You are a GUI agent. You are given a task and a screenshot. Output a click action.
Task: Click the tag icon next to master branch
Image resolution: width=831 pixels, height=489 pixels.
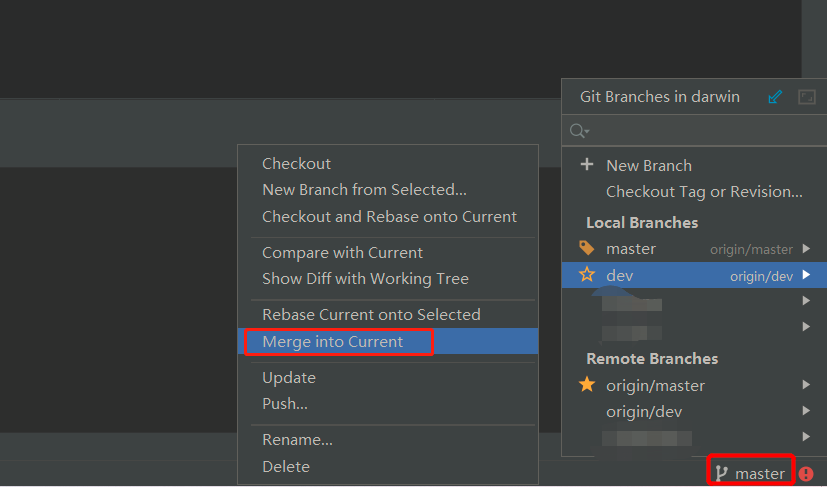(x=587, y=248)
